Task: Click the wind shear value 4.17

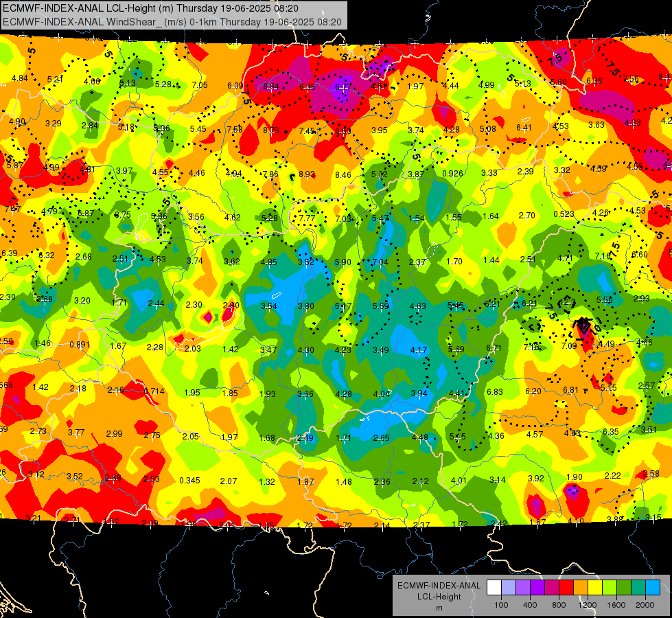Action: tap(418, 350)
